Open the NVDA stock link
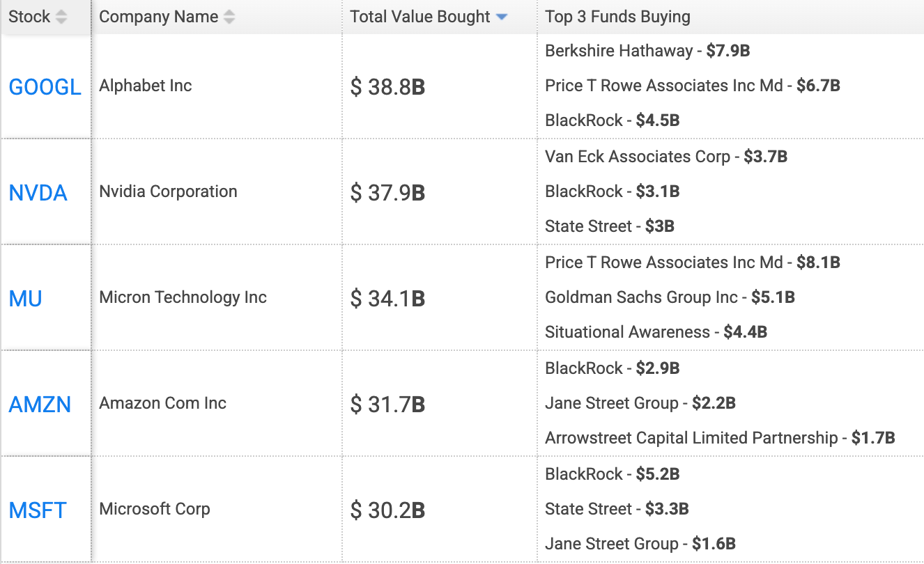The image size is (924, 564). pyautogui.click(x=38, y=192)
